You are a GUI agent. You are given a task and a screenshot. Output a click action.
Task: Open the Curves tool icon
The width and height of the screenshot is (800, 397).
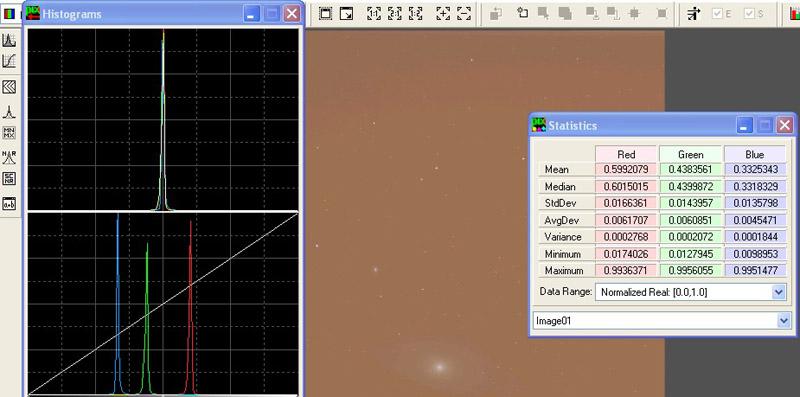coord(9,61)
